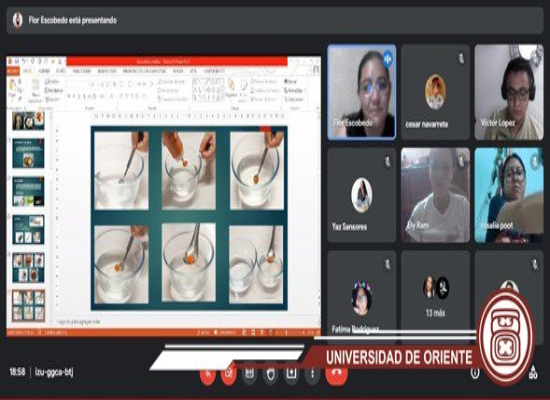Open more options three-dot menu
The image size is (550, 400).
[312, 373]
